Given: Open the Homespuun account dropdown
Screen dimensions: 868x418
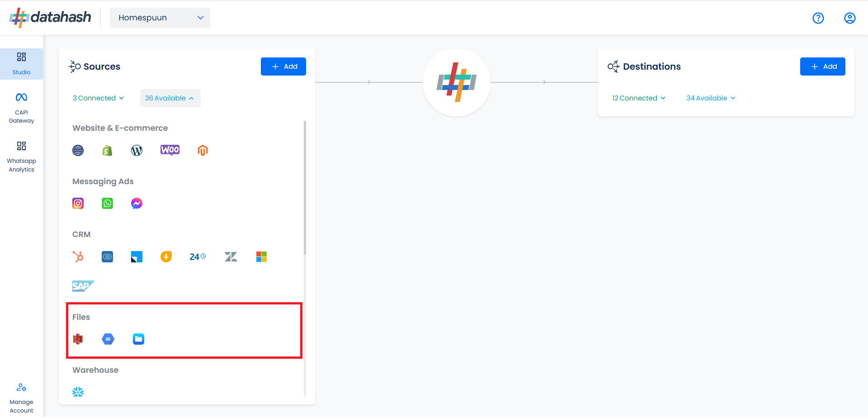Looking at the screenshot, I should 160,18.
